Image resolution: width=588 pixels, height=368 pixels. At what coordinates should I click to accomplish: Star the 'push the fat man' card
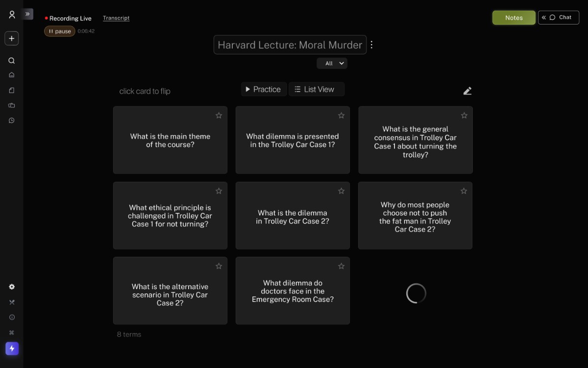[x=464, y=191]
